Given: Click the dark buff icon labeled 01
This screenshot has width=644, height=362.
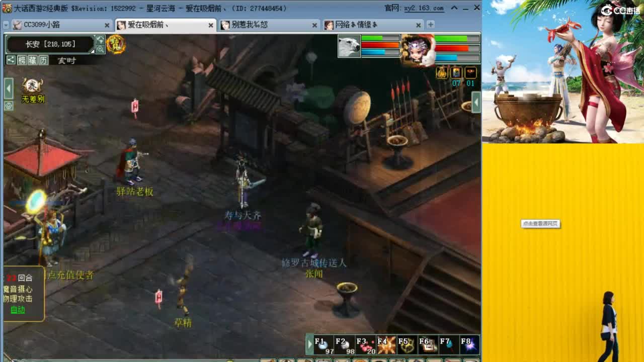Looking at the screenshot, I should click(470, 72).
